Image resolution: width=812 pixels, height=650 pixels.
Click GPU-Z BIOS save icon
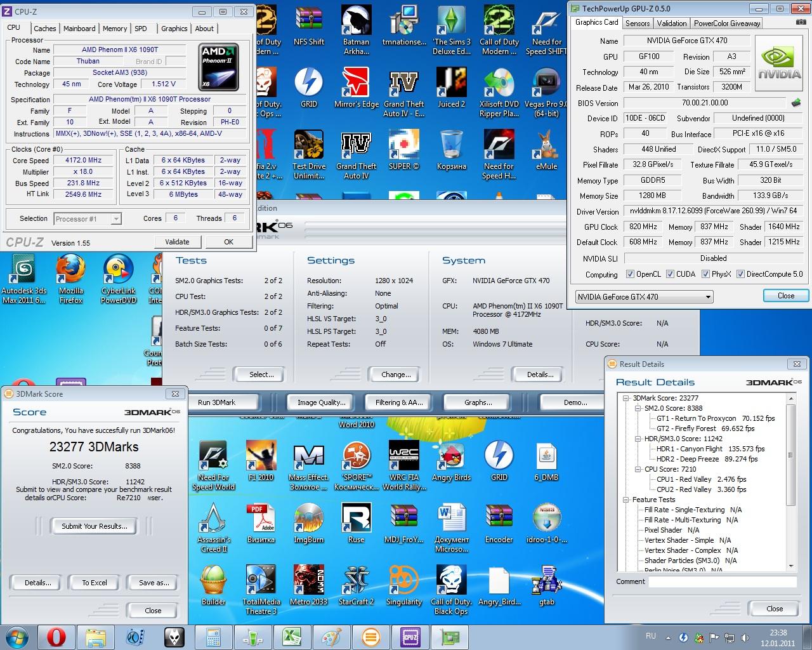(796, 102)
